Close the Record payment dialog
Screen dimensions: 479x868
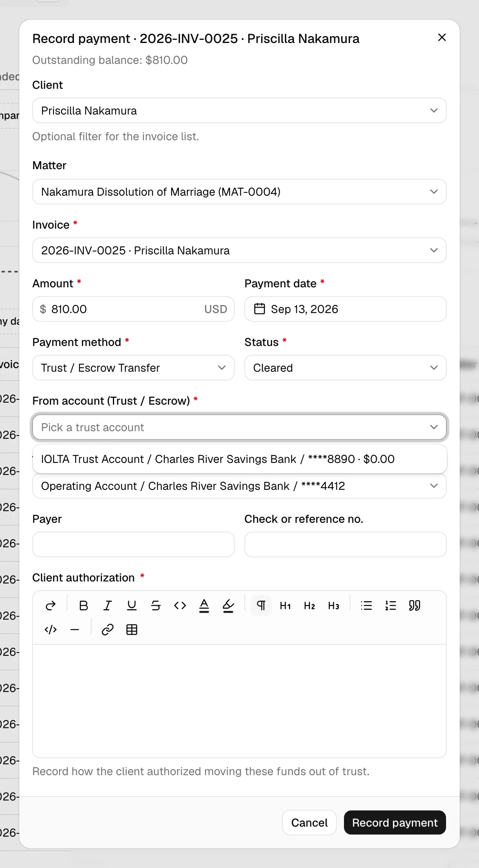(442, 37)
